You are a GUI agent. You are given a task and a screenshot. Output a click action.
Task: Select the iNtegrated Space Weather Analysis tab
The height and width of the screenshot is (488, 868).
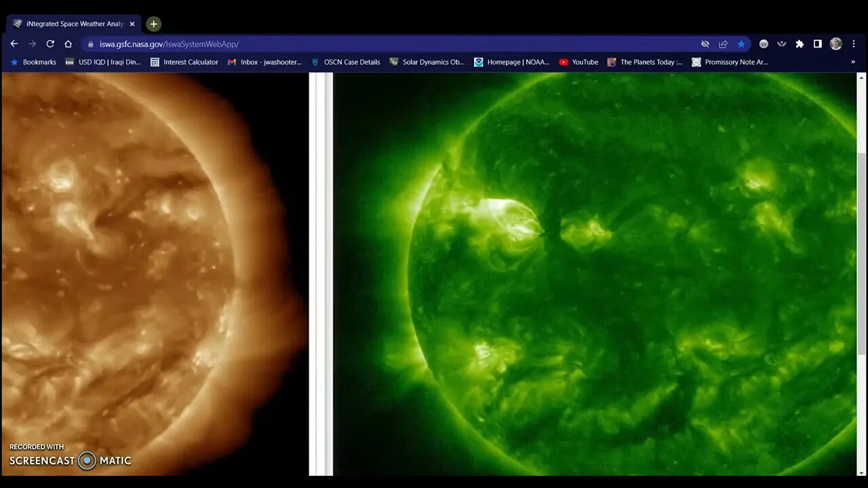(73, 24)
